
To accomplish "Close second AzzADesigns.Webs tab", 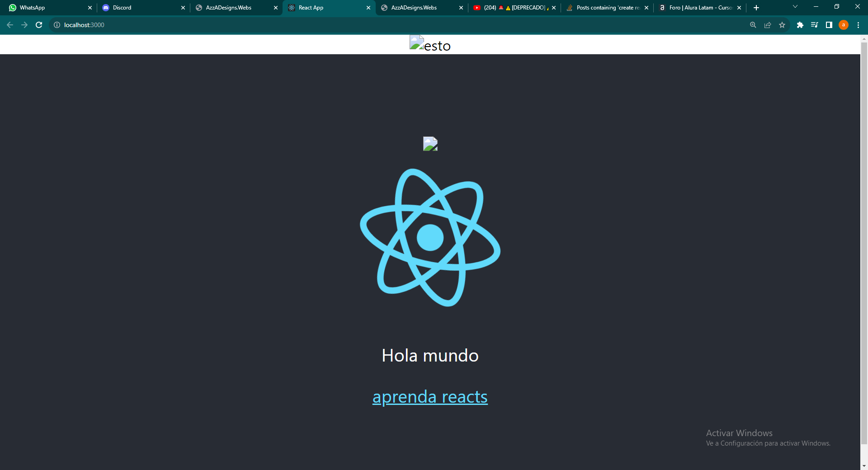I will click(461, 8).
